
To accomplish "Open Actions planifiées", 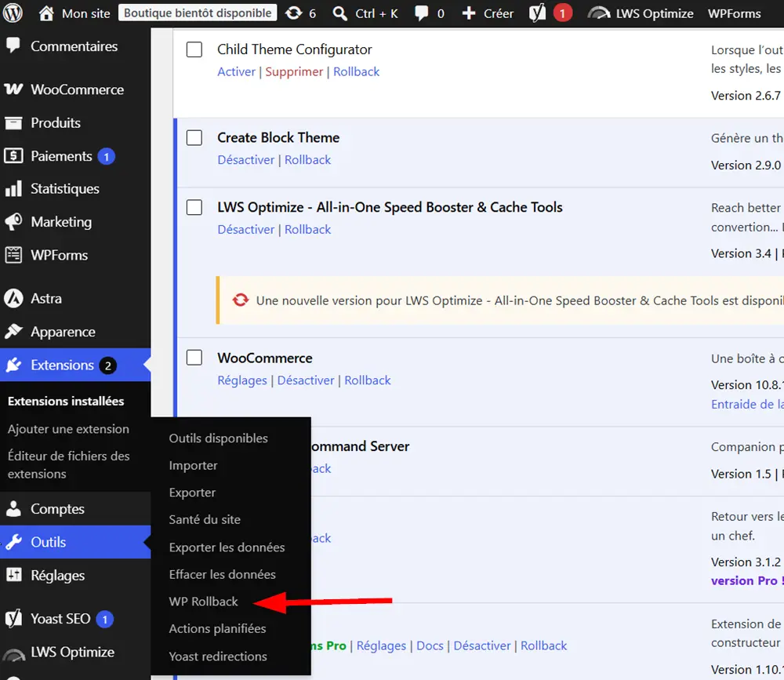I will (217, 628).
